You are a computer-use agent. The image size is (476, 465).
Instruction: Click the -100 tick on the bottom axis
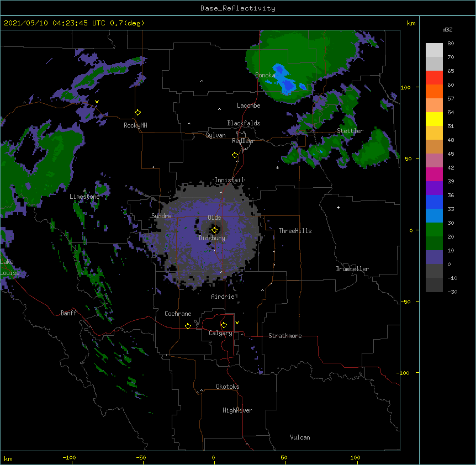coord(69,457)
